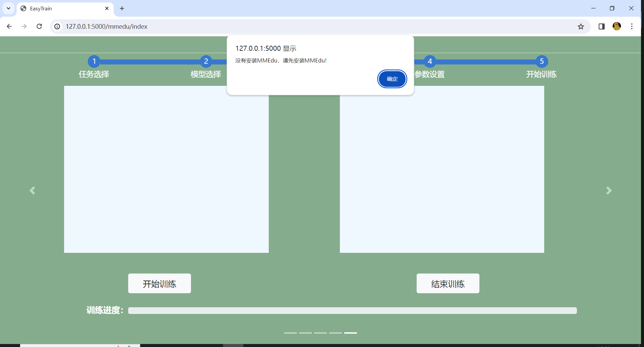The image size is (644, 347).
Task: Reload the current page
Action: (39, 26)
